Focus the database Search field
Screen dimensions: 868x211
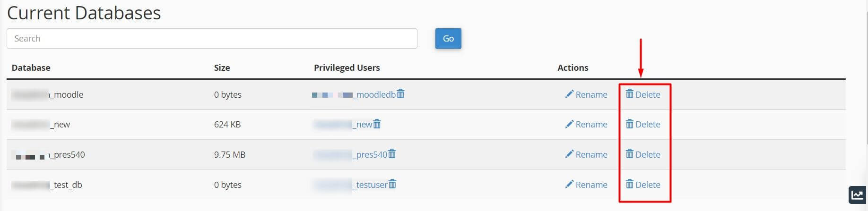[x=212, y=39]
